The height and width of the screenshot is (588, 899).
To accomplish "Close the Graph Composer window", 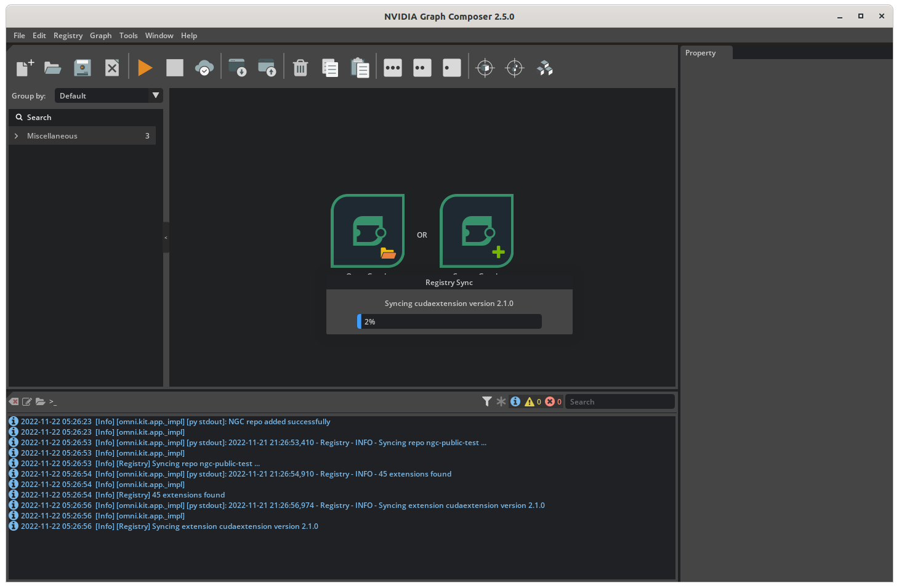I will (x=882, y=17).
